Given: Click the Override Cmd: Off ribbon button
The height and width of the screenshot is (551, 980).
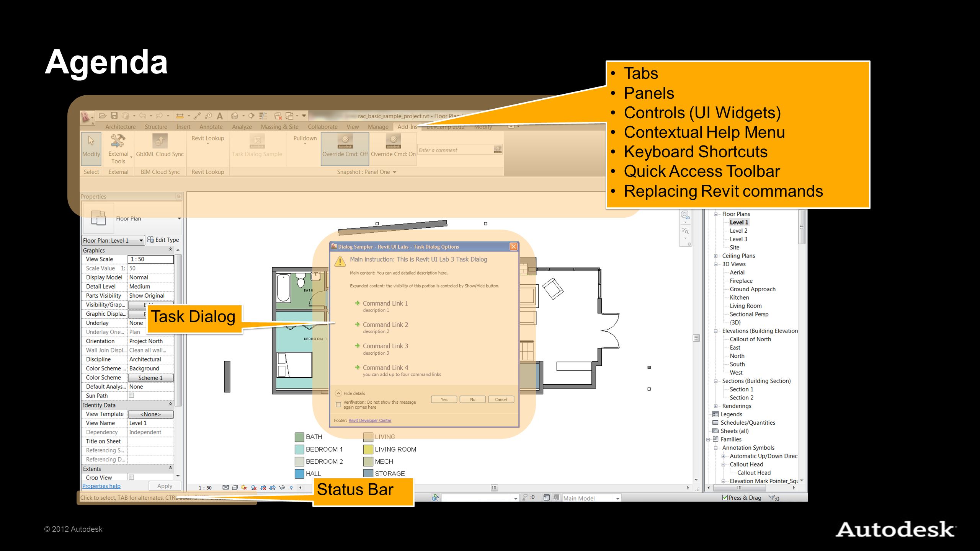Looking at the screenshot, I should tap(345, 149).
